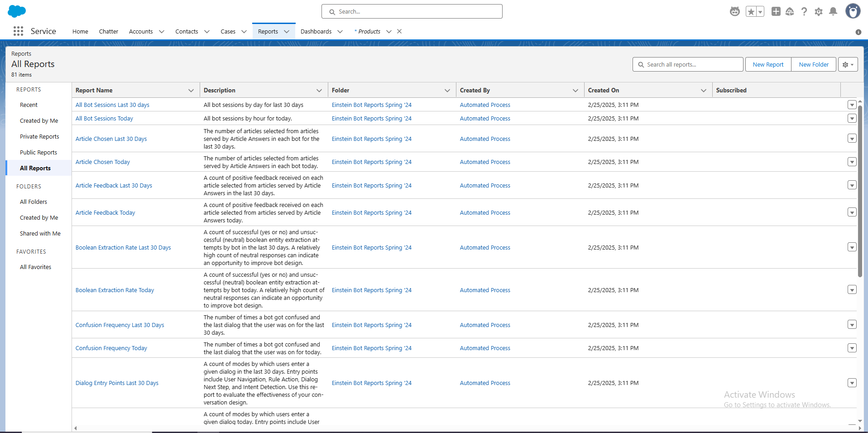Close the Products tab
This screenshot has height=433, width=868.
[399, 31]
